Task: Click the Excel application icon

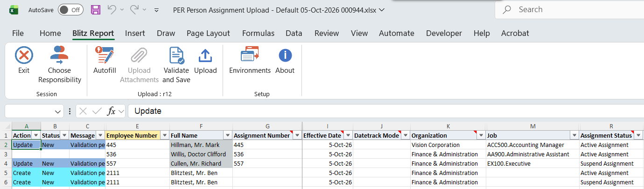Action: coord(14,10)
